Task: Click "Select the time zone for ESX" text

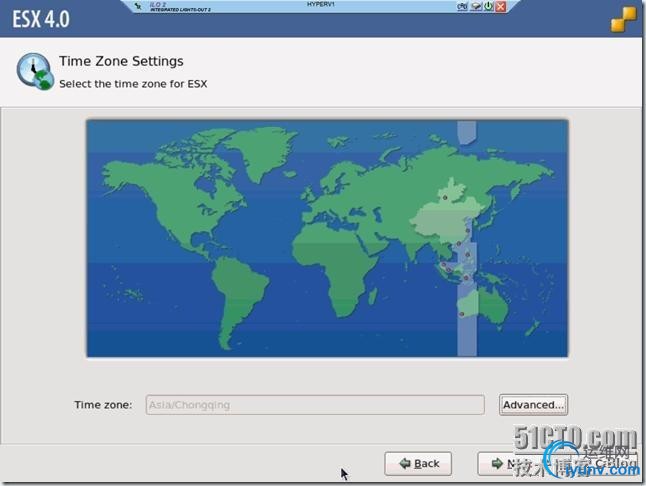Action: (x=133, y=84)
